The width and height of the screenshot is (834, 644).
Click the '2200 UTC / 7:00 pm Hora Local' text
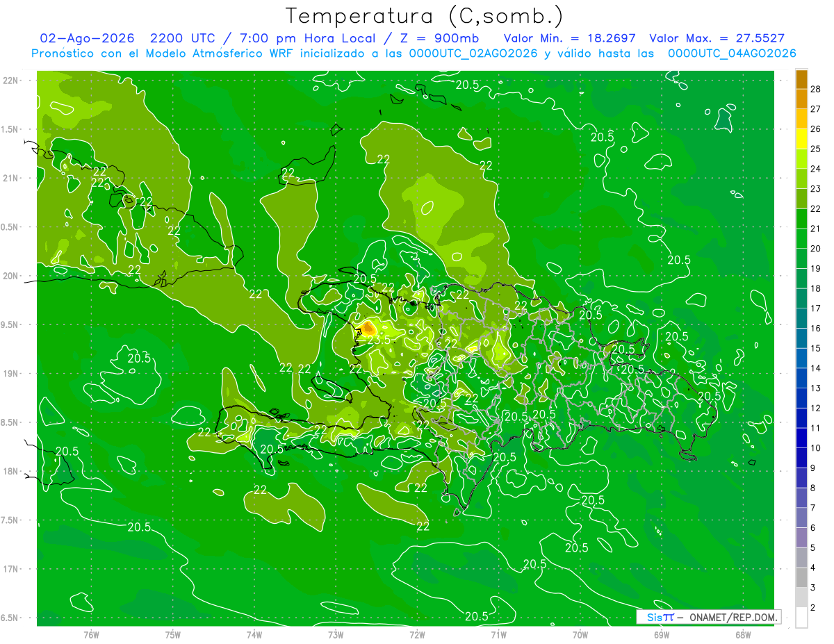[272, 38]
